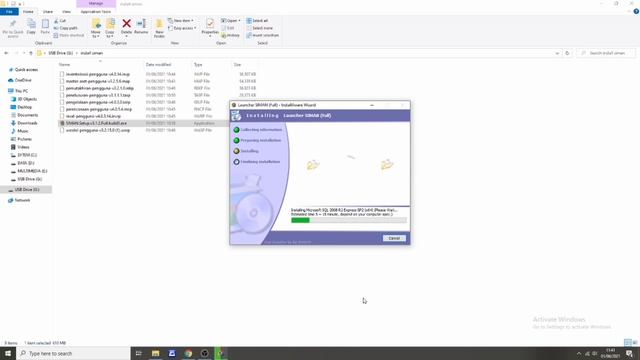
Task: Open Downloads in navigation pane
Action: tap(27, 123)
